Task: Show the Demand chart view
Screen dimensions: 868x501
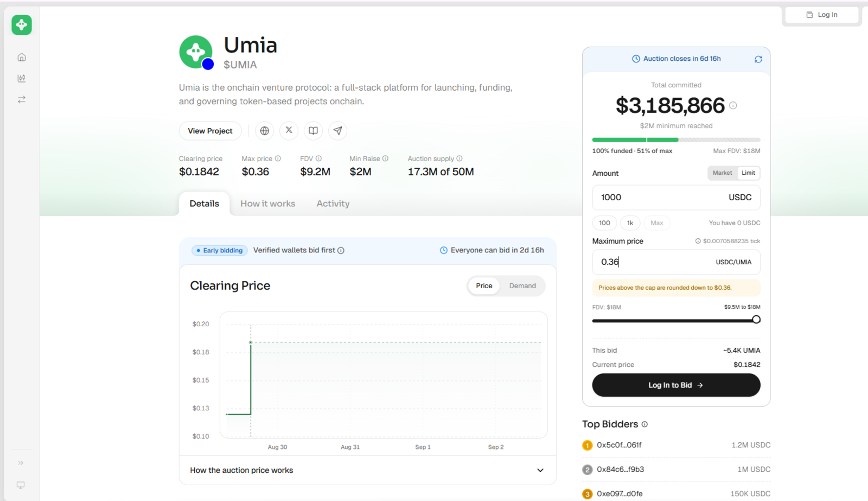Action: [x=522, y=286]
